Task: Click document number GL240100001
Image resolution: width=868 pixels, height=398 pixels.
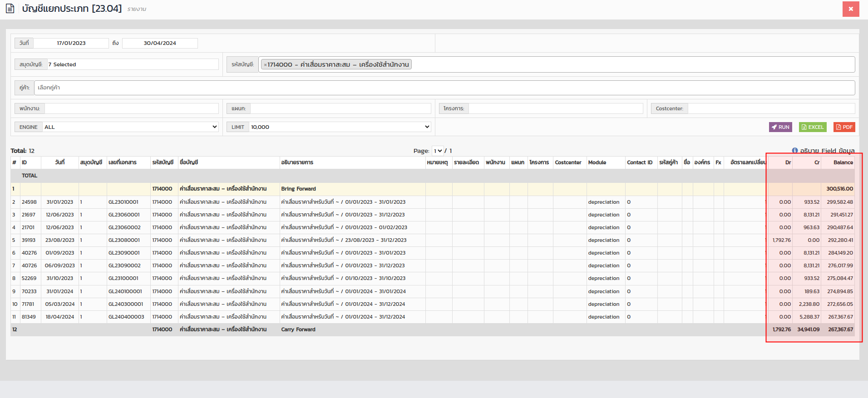Action: click(x=125, y=291)
